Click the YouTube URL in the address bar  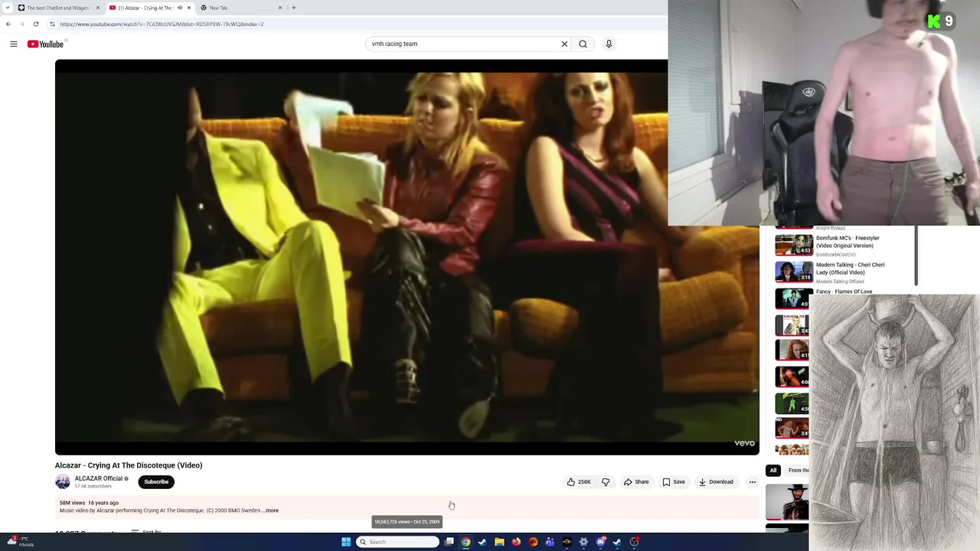[x=162, y=24]
